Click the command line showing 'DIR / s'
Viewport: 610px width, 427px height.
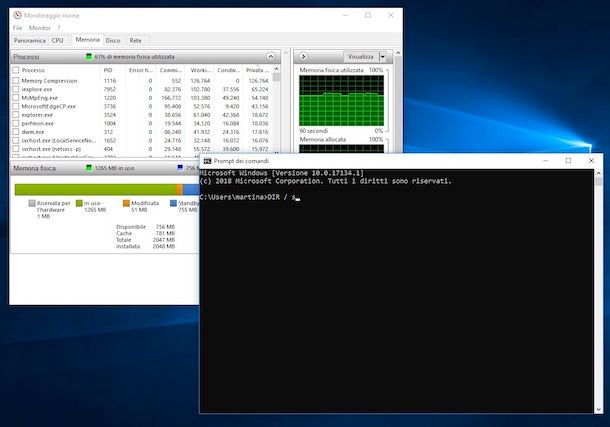tap(249, 197)
